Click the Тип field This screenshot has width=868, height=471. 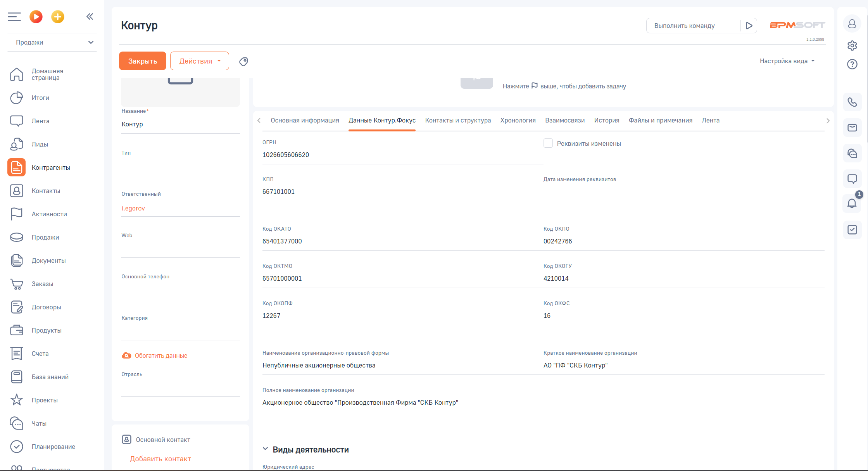click(181, 166)
